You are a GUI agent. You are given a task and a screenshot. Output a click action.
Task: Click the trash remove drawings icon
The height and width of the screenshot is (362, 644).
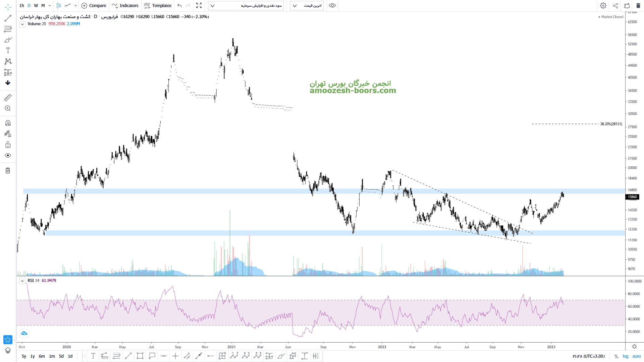point(8,171)
